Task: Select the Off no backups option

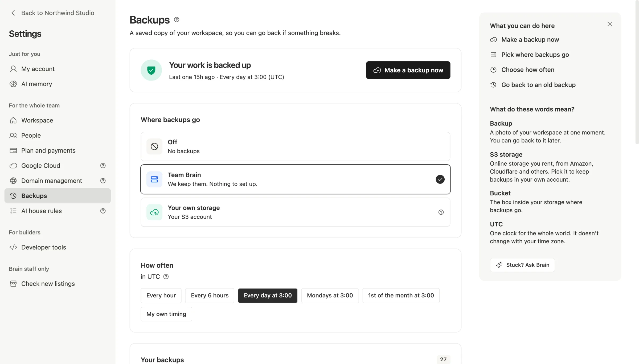Action: tap(295, 146)
